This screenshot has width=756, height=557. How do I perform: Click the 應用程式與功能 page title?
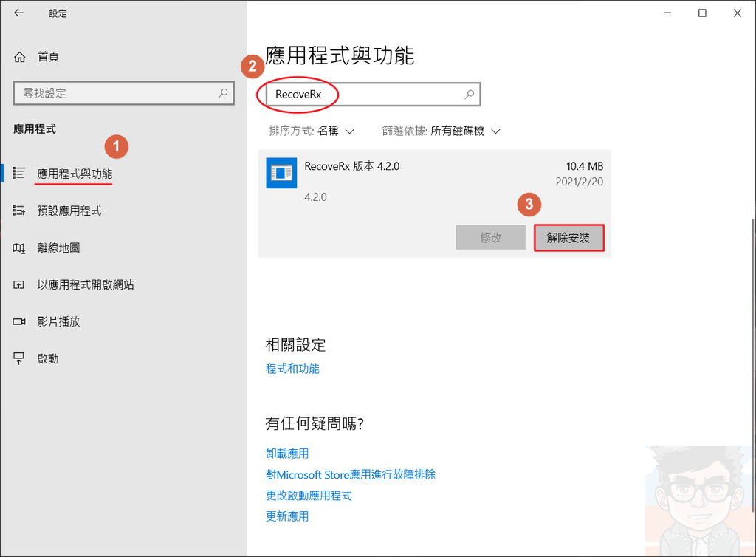[x=340, y=55]
